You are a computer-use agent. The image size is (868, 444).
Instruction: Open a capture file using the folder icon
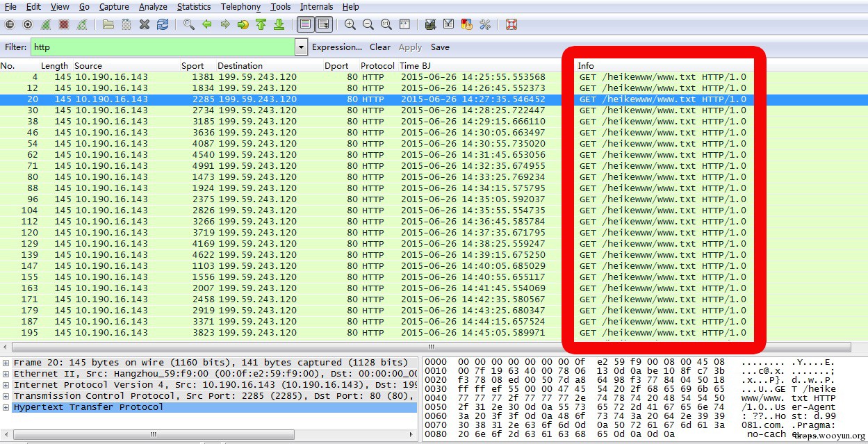(x=108, y=24)
